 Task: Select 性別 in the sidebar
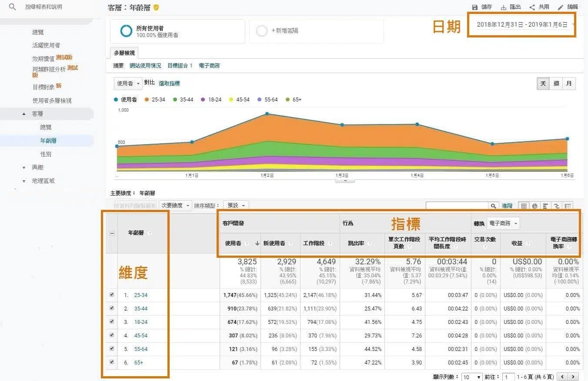click(x=46, y=154)
